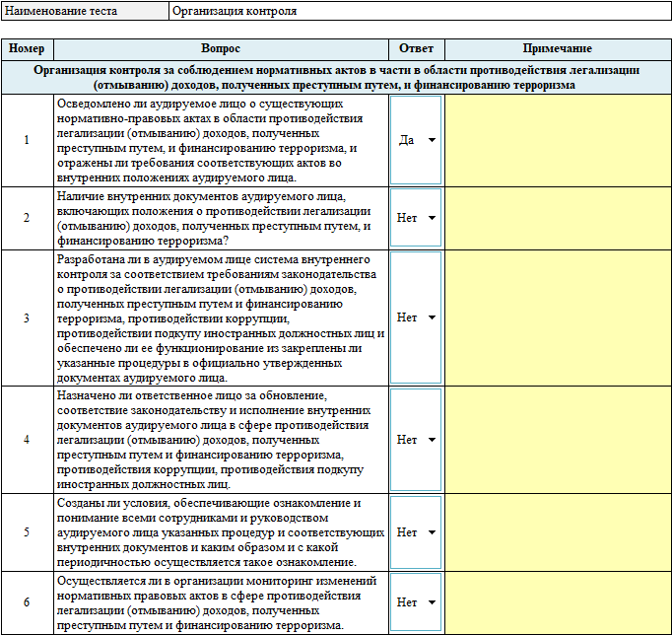Click the 'Номер' column header
This screenshot has height=635, width=672.
point(27,49)
